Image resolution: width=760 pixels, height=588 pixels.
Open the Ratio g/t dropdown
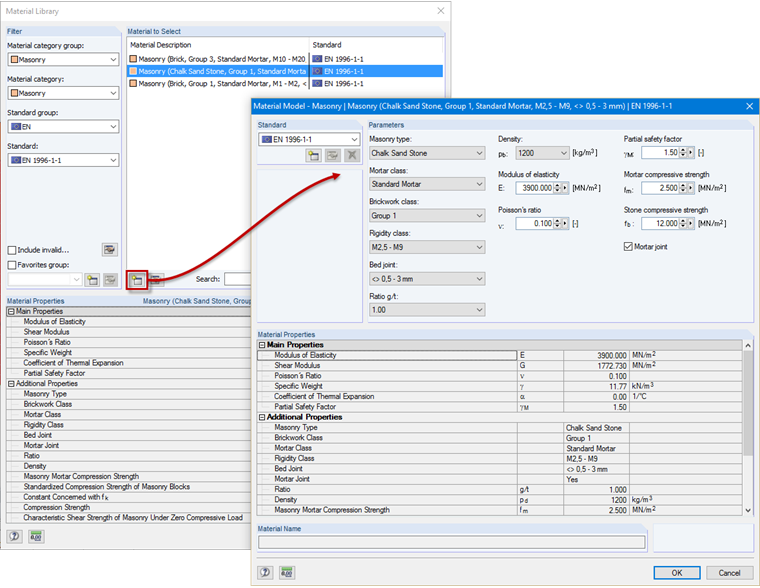[x=427, y=310]
